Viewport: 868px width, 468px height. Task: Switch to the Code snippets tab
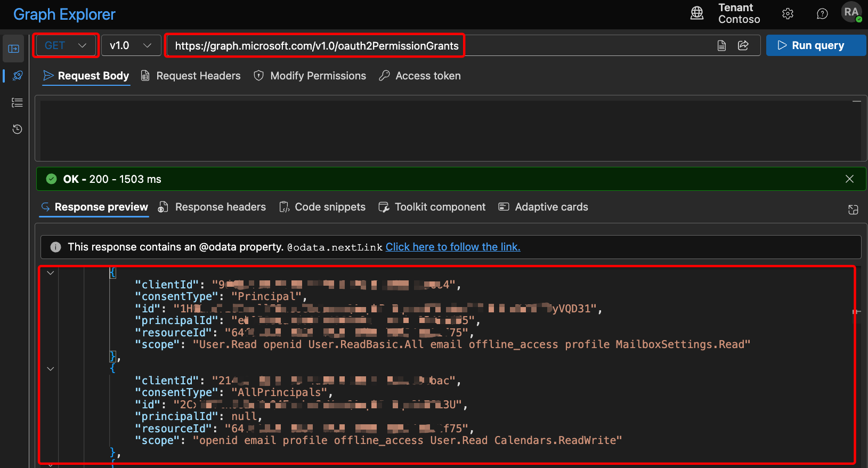[322, 207]
